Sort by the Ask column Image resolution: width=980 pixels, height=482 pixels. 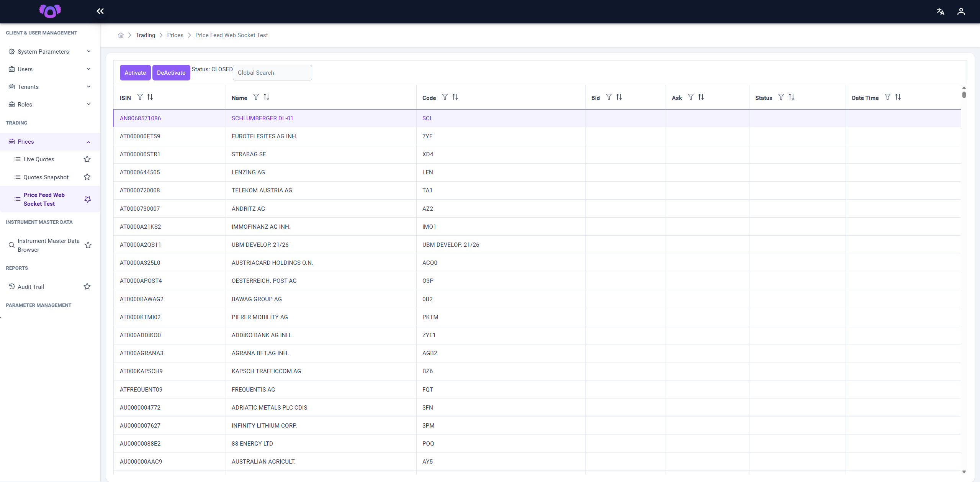tap(701, 97)
